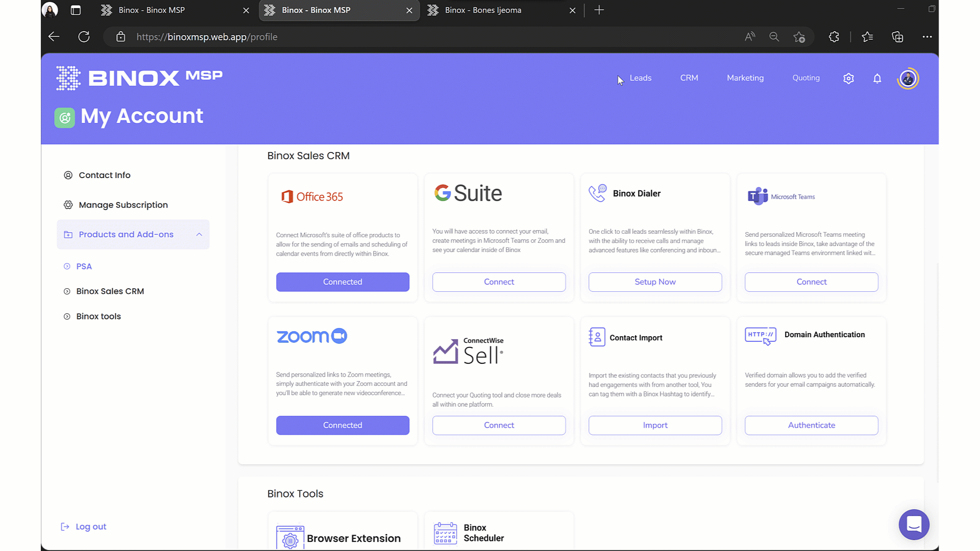Open a new browser tab

pos(599,10)
